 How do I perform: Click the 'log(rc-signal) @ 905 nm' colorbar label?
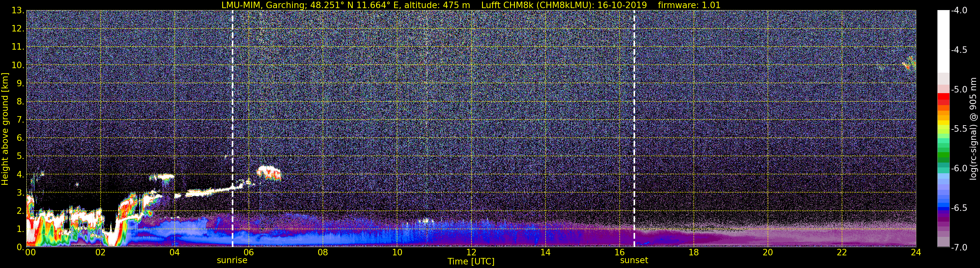pos(973,129)
